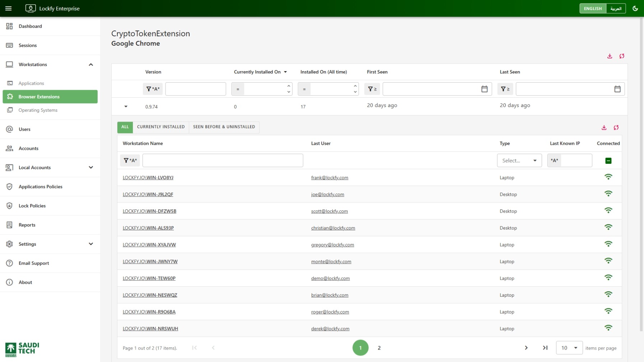Viewport: 644px width, 362px height.
Task: Collapse the Workstations section
Action: coord(91,65)
